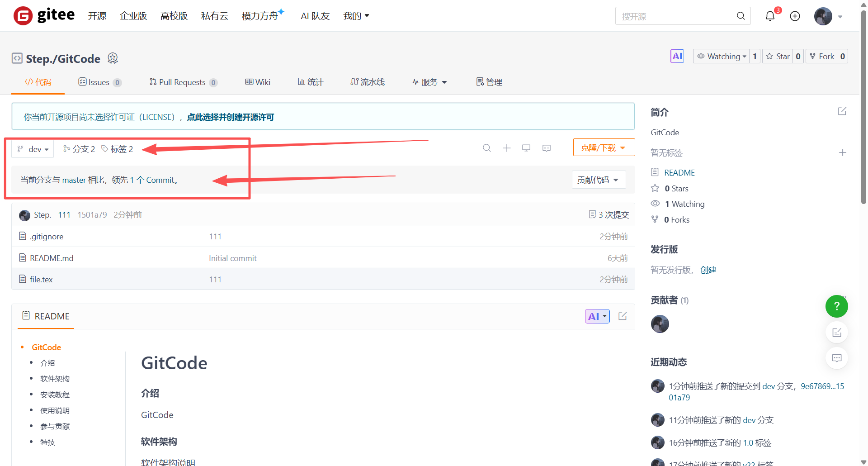The image size is (868, 466).
Task: View 标签 2 tags list
Action: point(117,149)
